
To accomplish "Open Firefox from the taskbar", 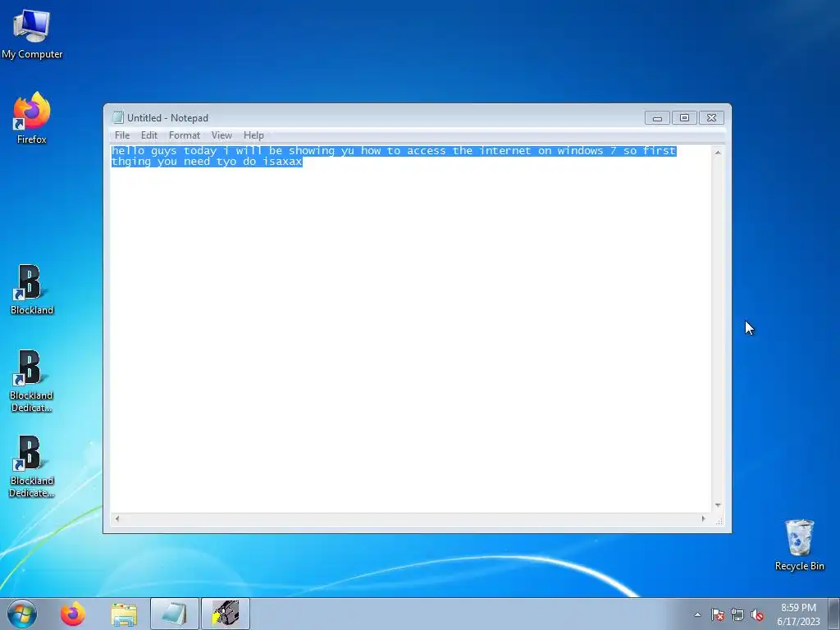I will pyautogui.click(x=73, y=614).
